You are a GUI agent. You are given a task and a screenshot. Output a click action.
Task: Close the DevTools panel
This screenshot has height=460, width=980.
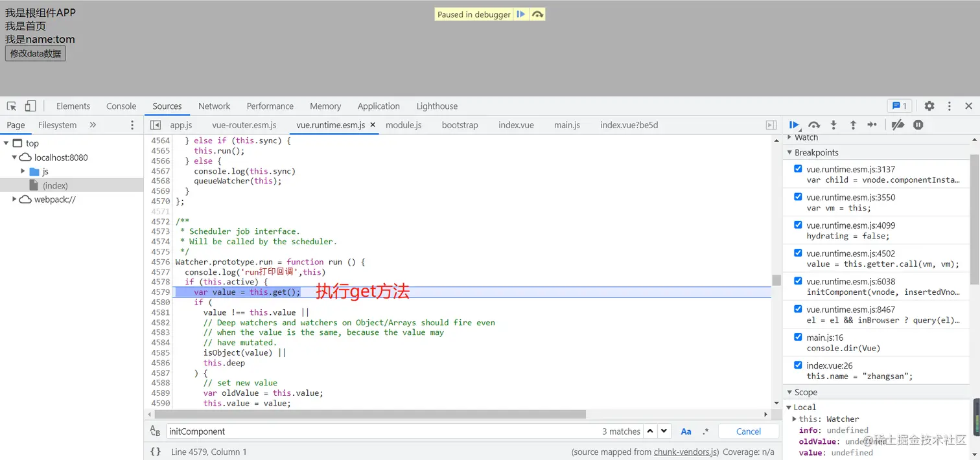[969, 106]
